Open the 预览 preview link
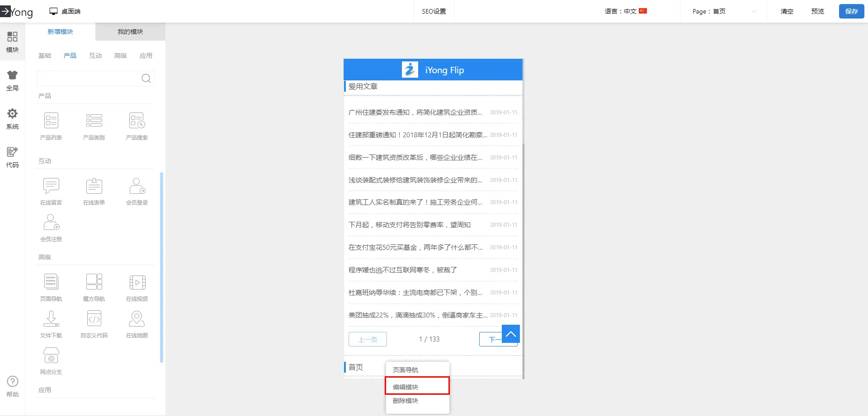 point(817,11)
